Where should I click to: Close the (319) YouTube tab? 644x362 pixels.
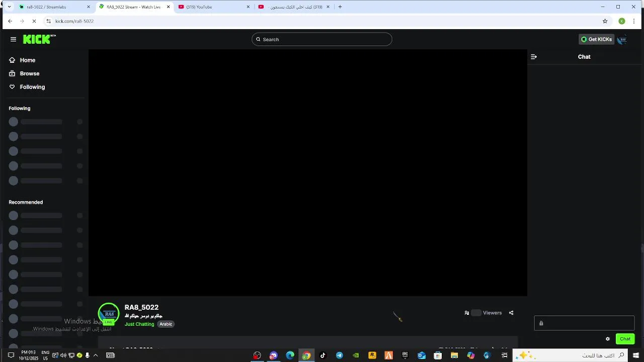point(248,7)
